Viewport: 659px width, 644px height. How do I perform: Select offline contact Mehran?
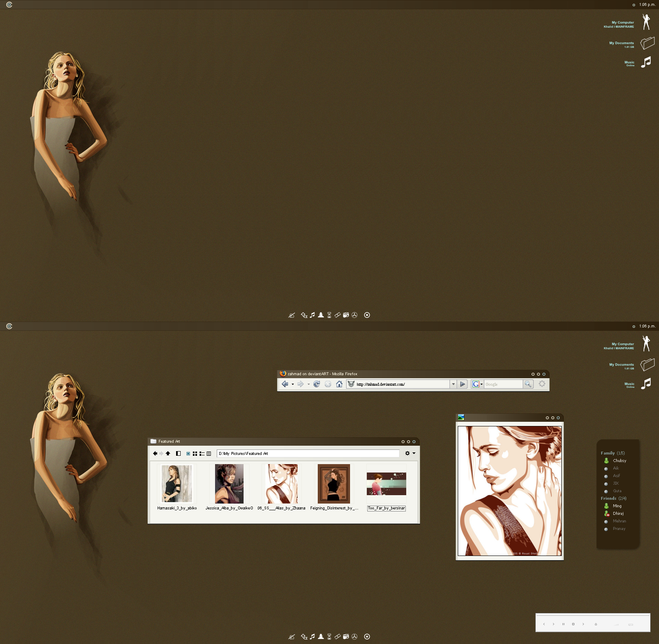615,521
